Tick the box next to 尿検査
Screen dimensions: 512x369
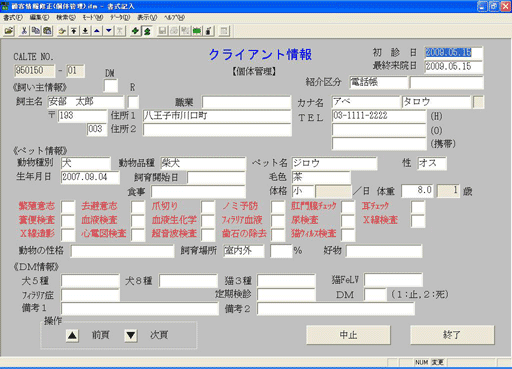coord(348,221)
